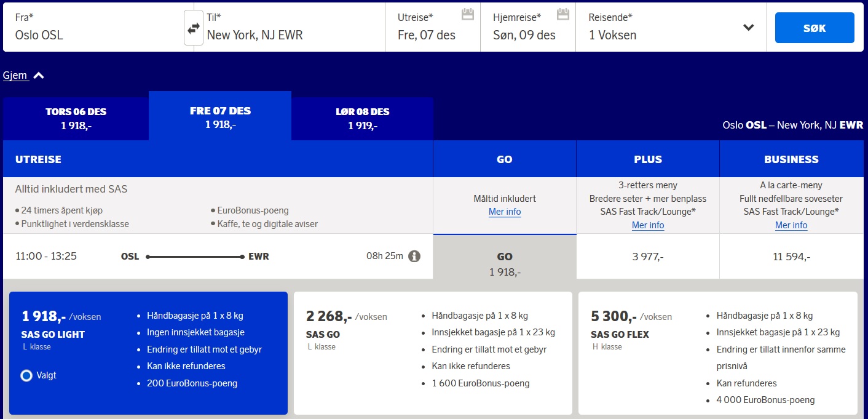This screenshot has height=419, width=868.
Task: Open the Hjemreise calendar icon
Action: (x=563, y=14)
